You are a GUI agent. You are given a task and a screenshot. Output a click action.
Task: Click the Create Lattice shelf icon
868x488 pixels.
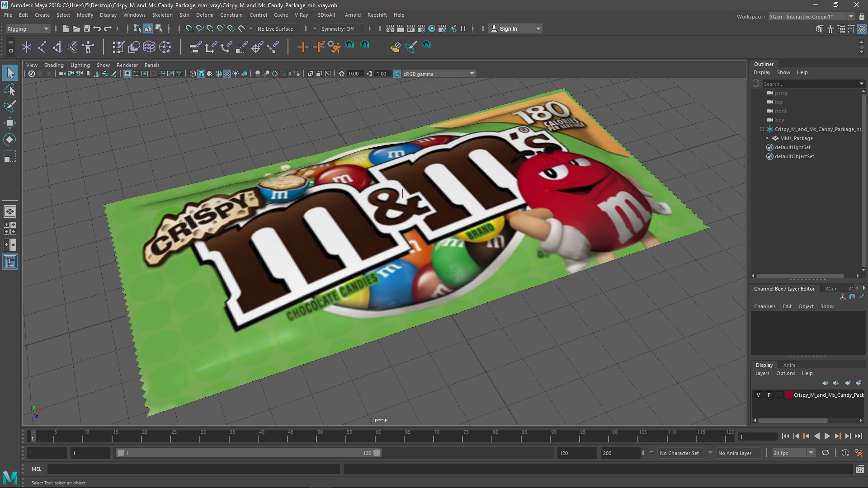149,47
